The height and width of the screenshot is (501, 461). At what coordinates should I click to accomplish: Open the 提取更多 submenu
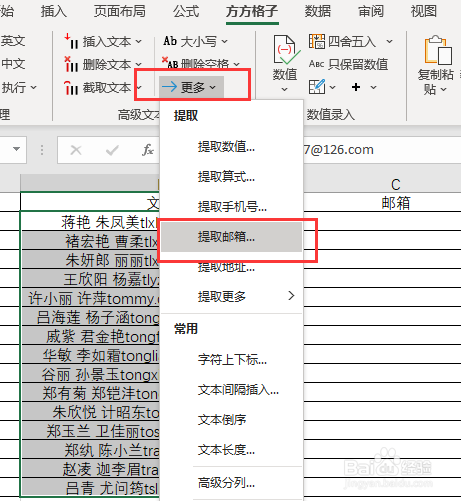231,296
